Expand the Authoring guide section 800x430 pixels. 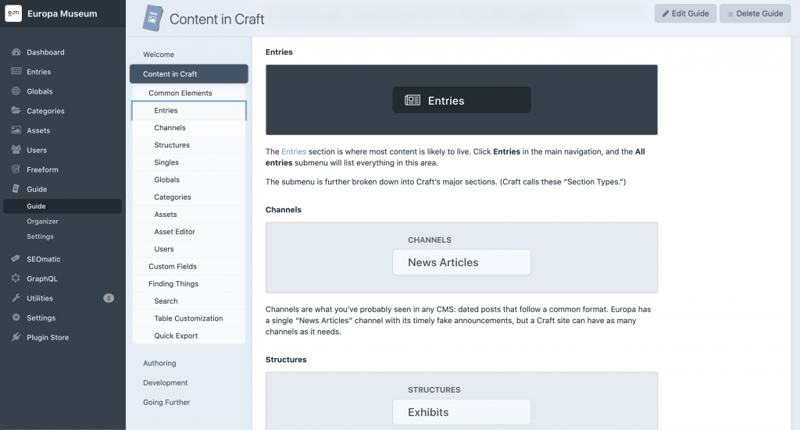pos(159,363)
